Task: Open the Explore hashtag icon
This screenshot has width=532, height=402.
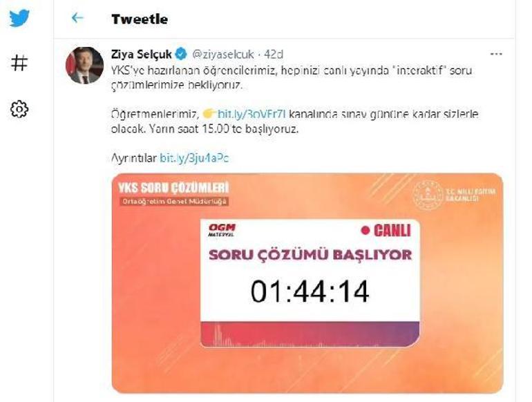Action: [19, 63]
